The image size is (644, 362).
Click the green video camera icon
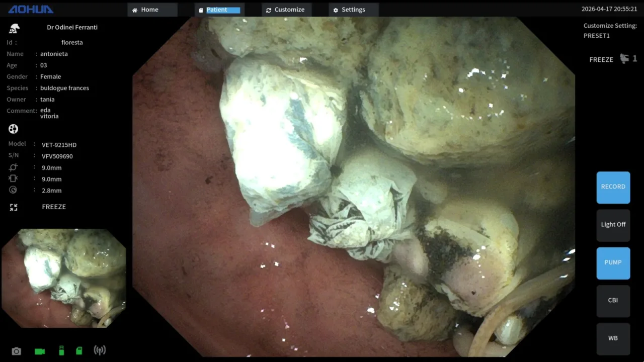[x=40, y=351]
